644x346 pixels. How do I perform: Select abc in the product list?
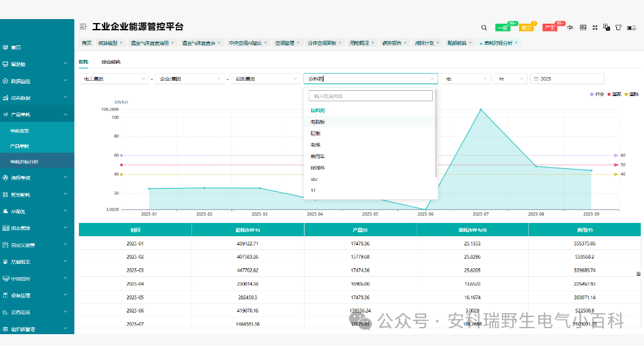[x=369, y=180]
